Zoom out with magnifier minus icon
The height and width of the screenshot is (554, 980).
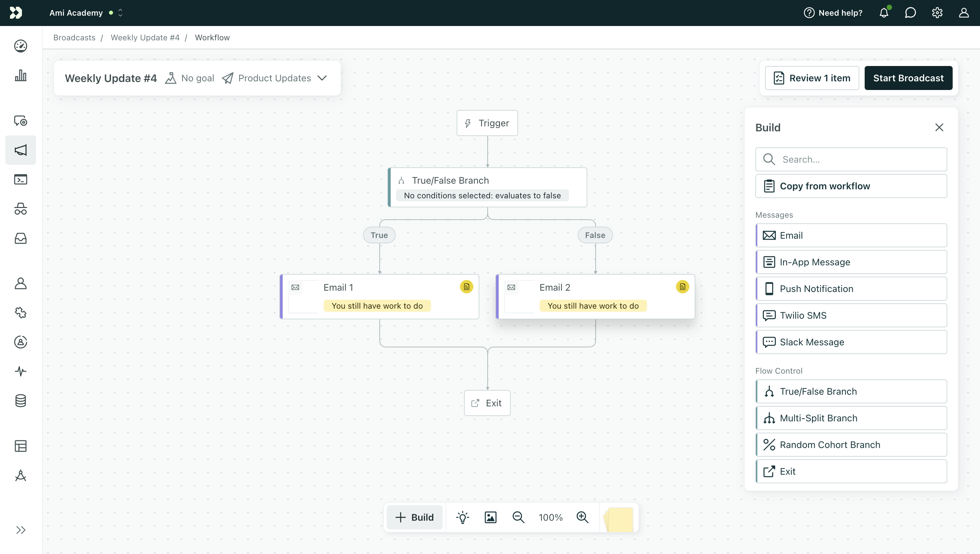518,517
